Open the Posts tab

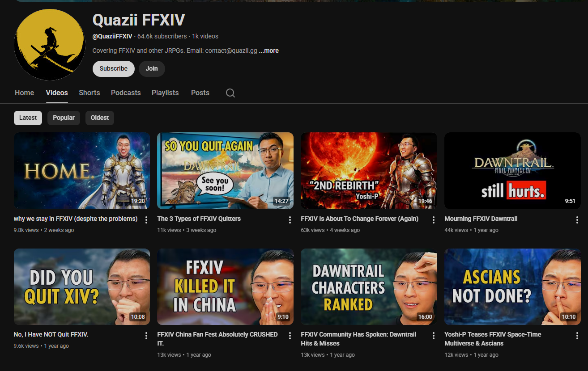200,93
